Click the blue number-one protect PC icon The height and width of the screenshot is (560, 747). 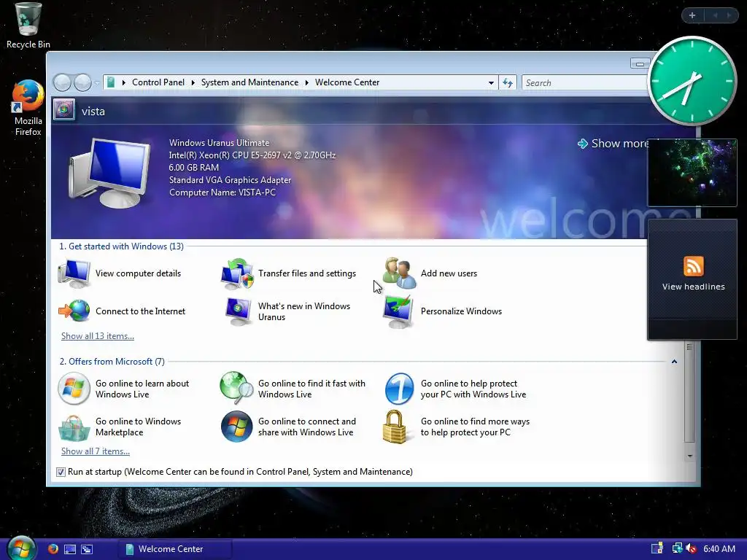point(399,389)
